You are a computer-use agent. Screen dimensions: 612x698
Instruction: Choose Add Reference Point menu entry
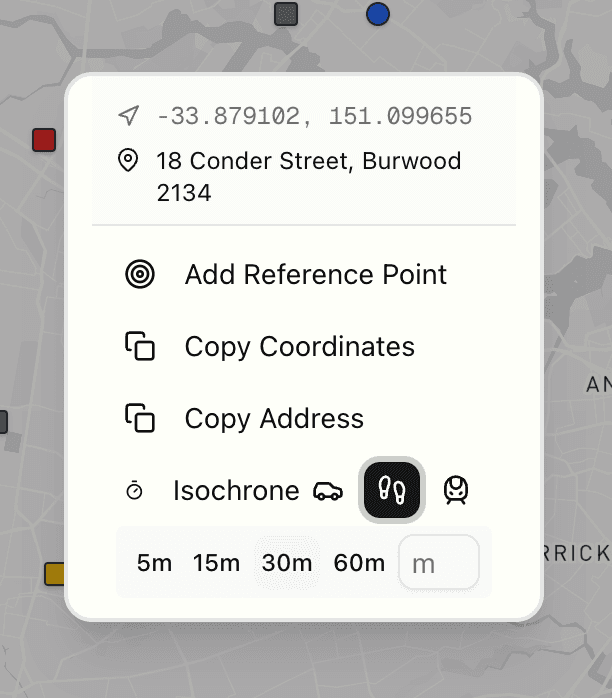[x=304, y=274]
